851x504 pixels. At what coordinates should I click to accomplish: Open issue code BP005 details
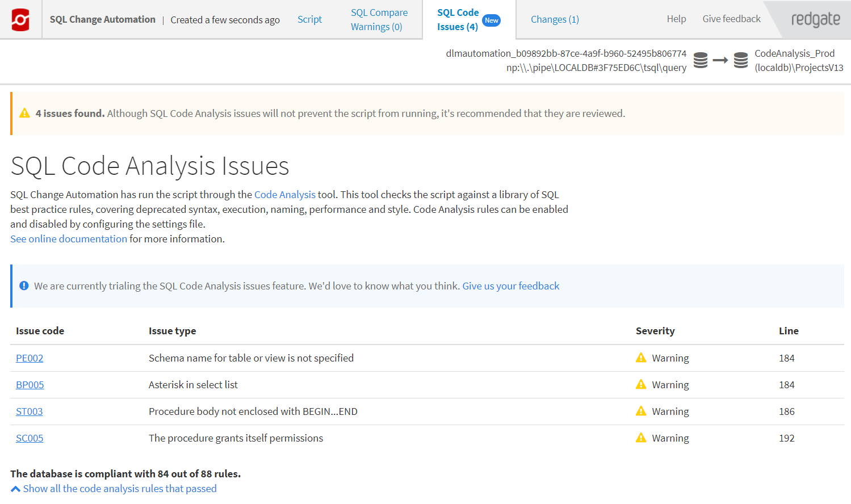pos(30,385)
